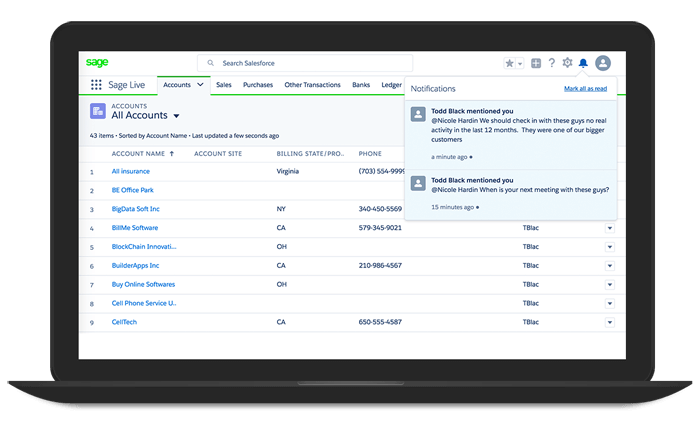Open BuilderApps Inc account
Screen dimensions: 700x422
[x=135, y=266]
